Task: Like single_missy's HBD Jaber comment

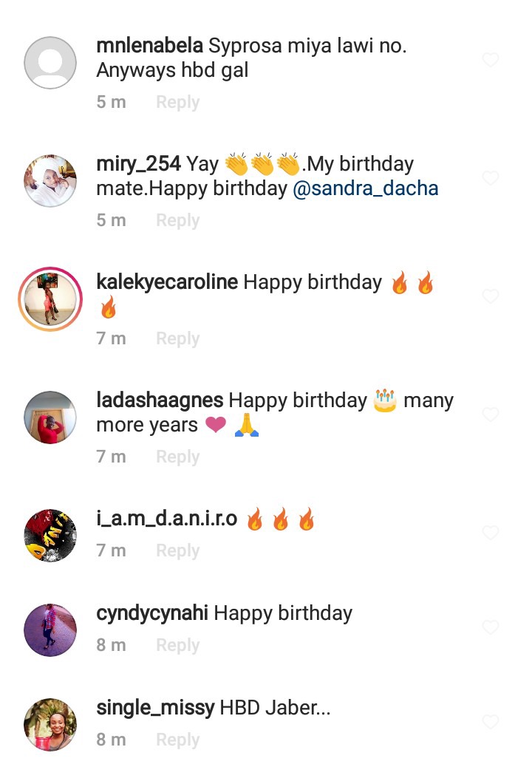Action: [491, 722]
